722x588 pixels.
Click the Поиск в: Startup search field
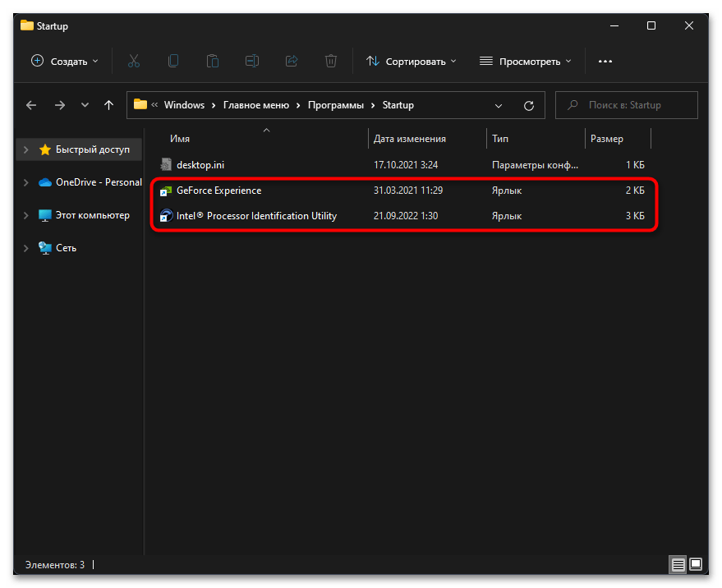(x=626, y=105)
